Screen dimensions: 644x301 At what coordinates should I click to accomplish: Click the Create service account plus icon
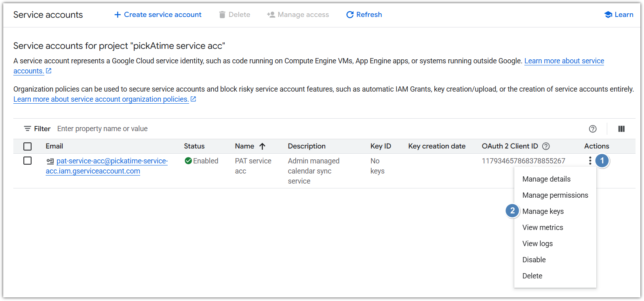coord(118,15)
